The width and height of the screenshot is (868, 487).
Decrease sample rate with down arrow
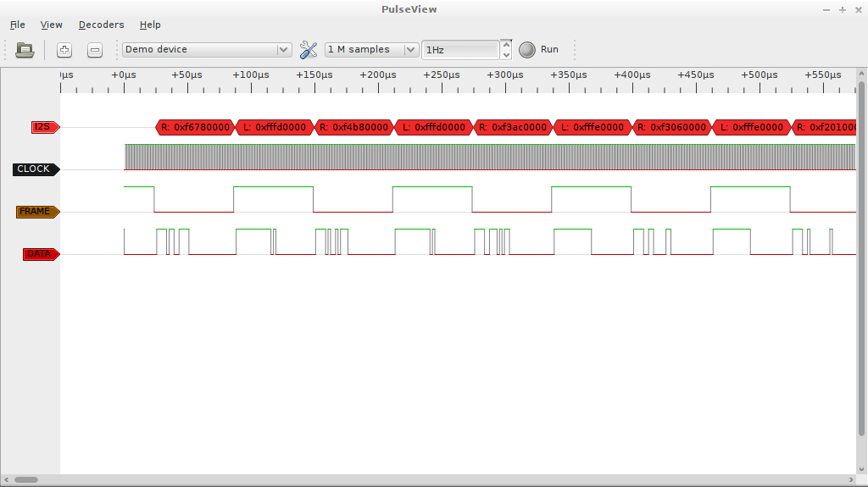pyautogui.click(x=506, y=55)
